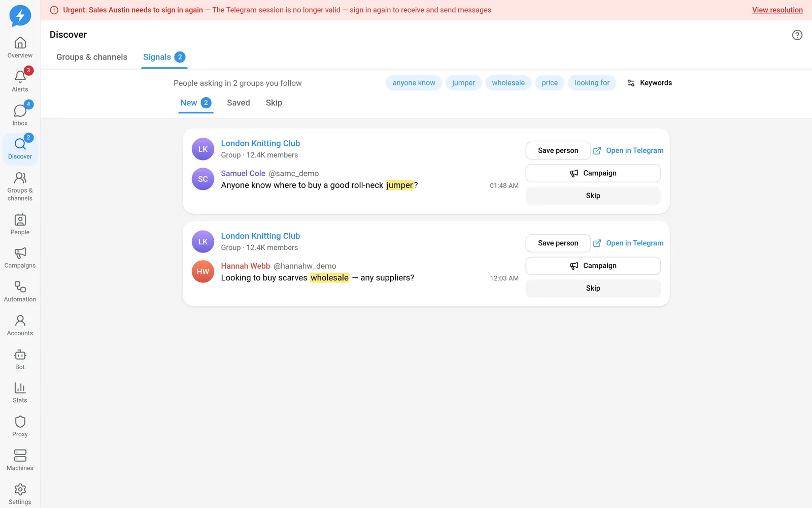Viewport: 812px width, 508px height.
Task: Start Campaign for Hannah Webb signal
Action: pos(593,266)
